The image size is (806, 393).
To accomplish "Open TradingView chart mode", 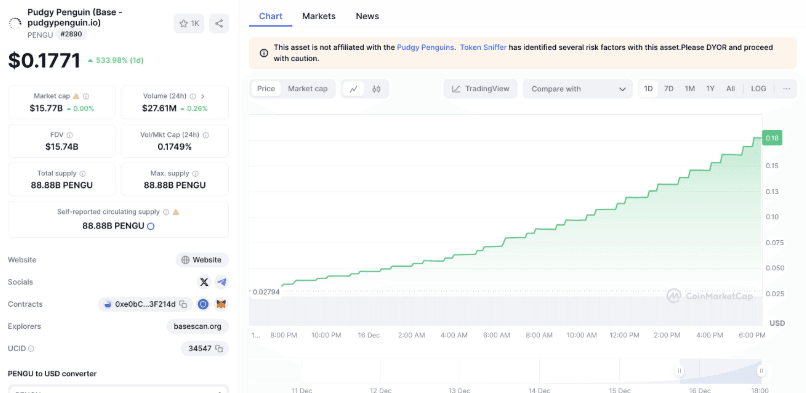I will 481,89.
